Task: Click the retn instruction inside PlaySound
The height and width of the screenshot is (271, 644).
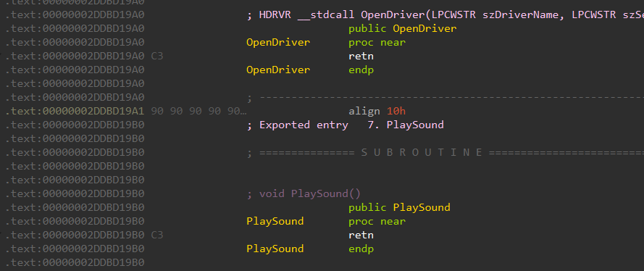Action: 361,235
